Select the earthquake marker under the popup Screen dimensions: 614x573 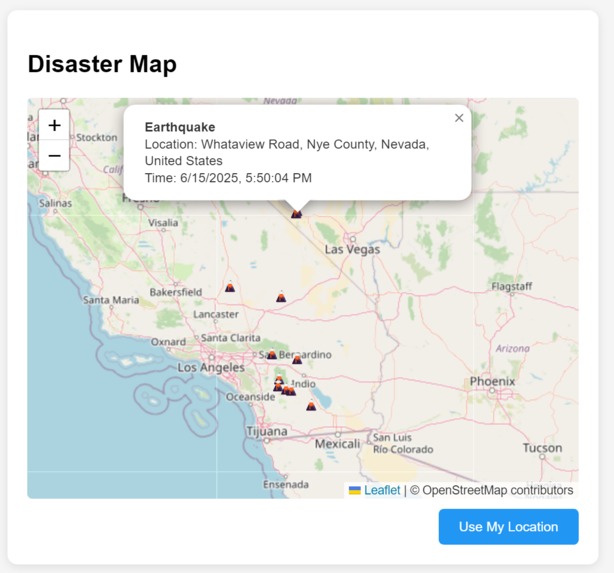click(296, 213)
